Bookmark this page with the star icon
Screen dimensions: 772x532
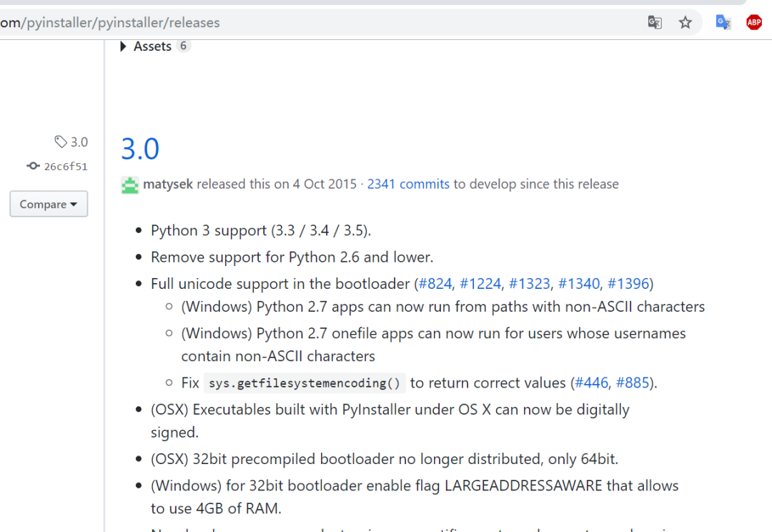click(x=686, y=22)
